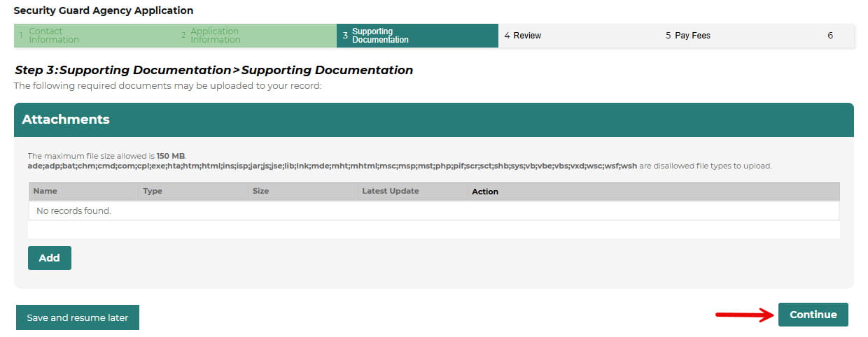This screenshot has height=337, width=868.
Task: Open step 4 Review
Action: pyautogui.click(x=579, y=36)
